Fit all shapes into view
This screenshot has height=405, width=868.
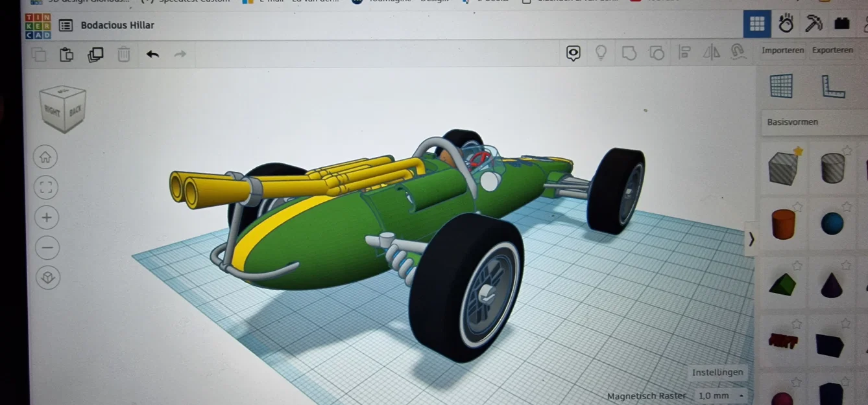click(45, 188)
